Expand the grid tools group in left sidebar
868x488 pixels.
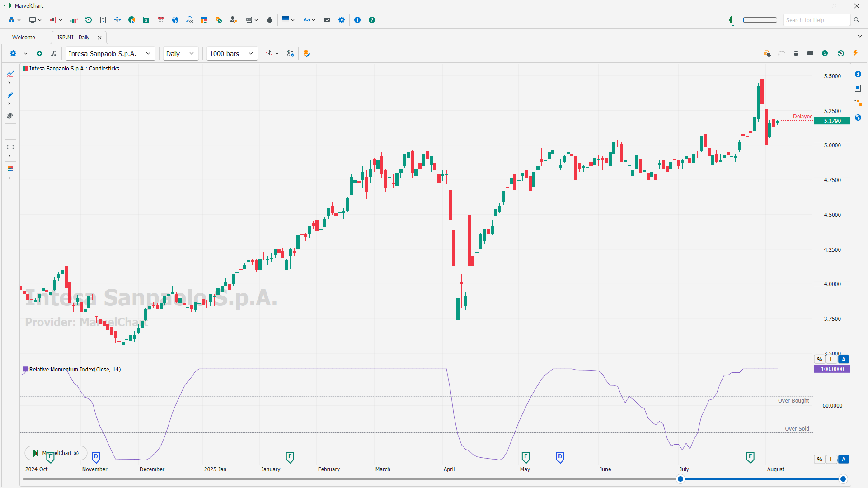[9, 178]
